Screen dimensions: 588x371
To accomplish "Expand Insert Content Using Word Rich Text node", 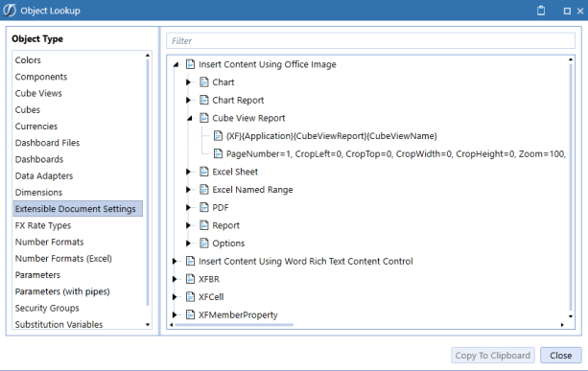I will coord(175,261).
